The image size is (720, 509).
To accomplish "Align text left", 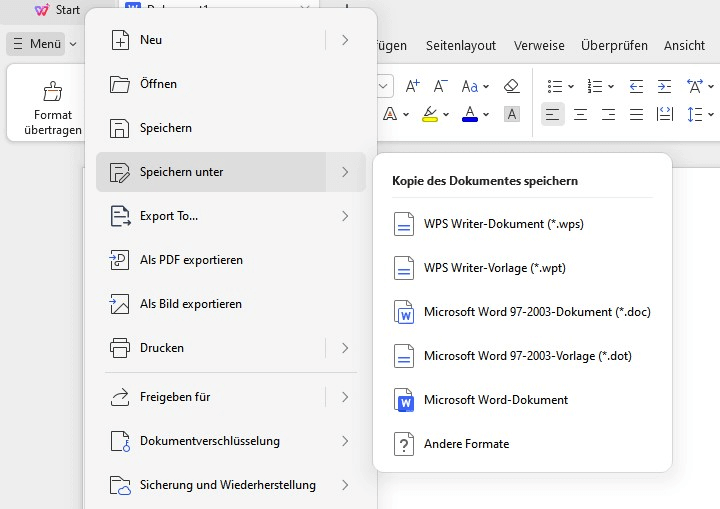I will pyautogui.click(x=552, y=113).
